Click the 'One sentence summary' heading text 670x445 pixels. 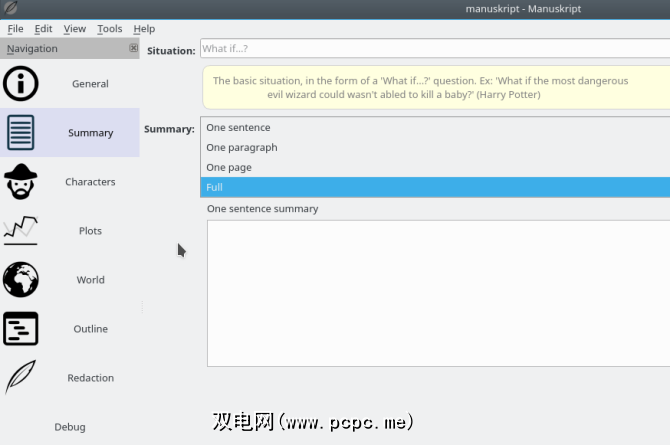coord(262,209)
